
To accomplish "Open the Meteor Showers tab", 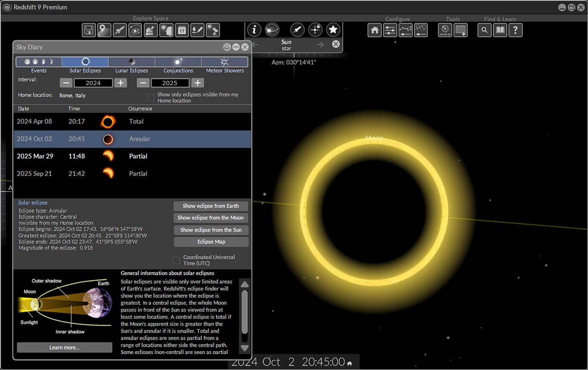I will coord(225,62).
